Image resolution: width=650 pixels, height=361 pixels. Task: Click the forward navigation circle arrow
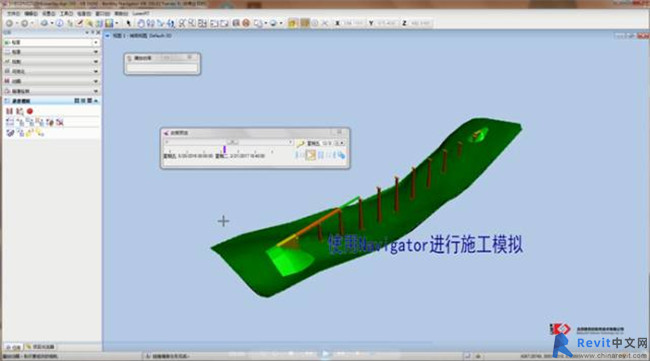25,23
